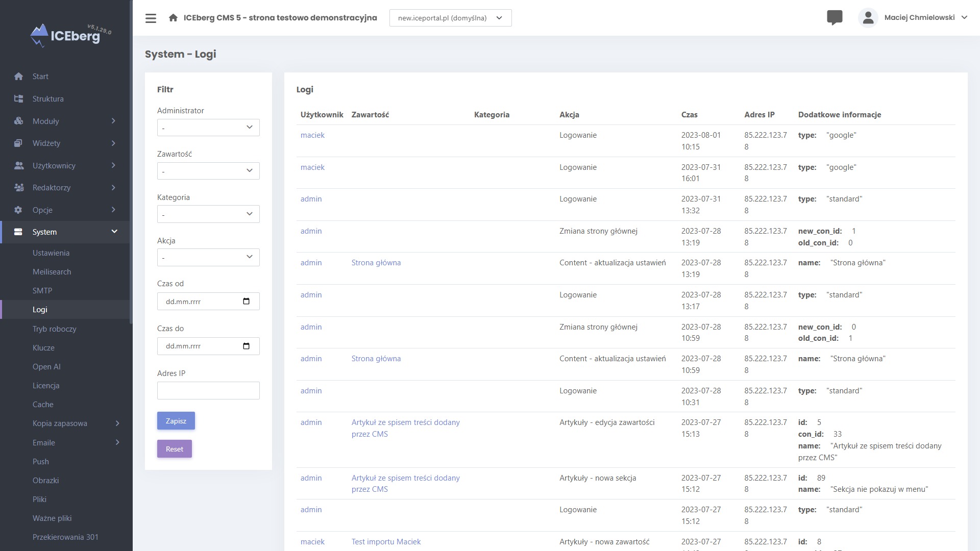Open the chat messages icon

(835, 18)
